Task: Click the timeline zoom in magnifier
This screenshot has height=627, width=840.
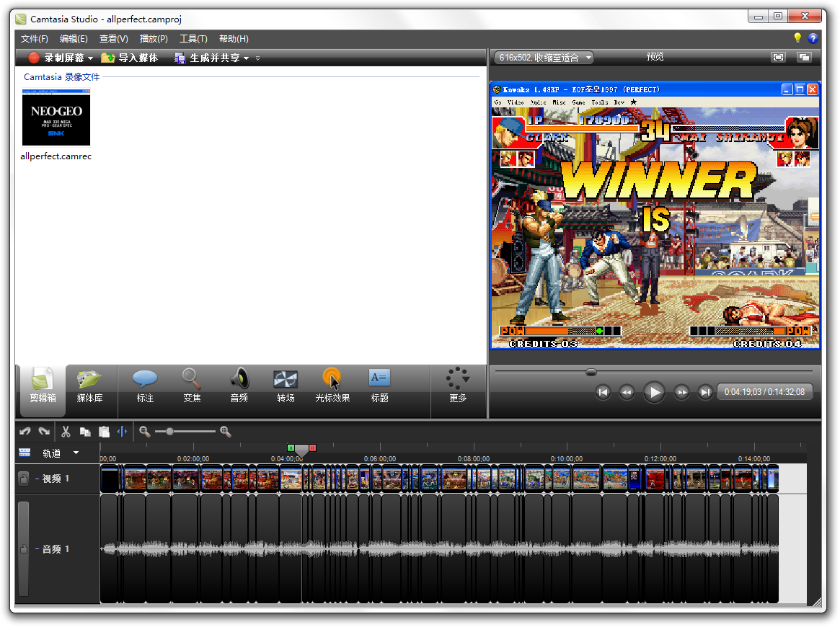Action: tap(226, 432)
